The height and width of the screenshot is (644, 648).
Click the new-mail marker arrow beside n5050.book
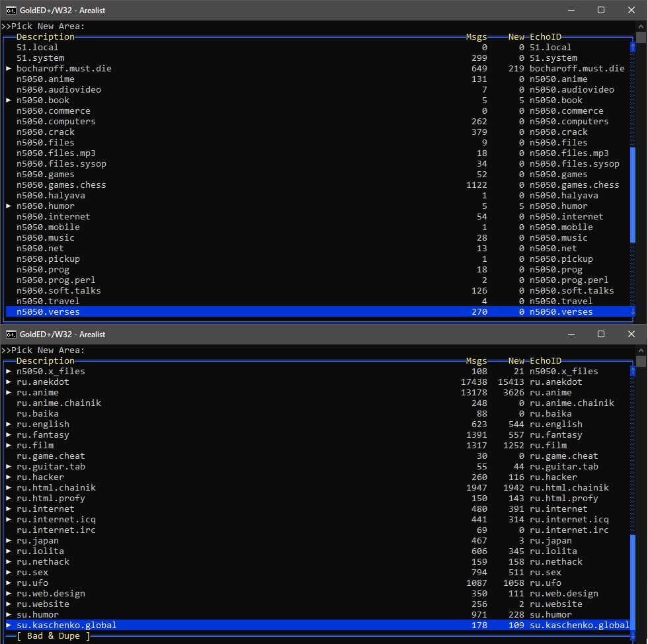click(8, 100)
